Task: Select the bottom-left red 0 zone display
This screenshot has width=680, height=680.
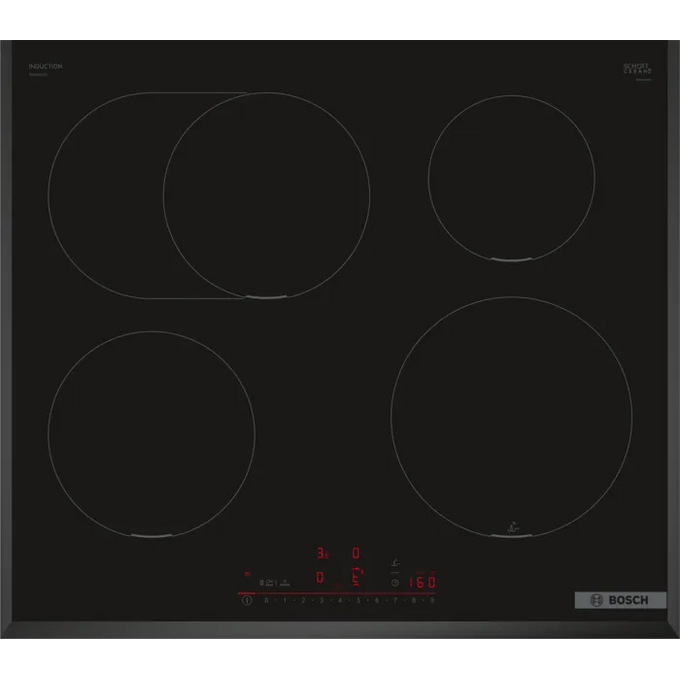Action: click(x=320, y=577)
